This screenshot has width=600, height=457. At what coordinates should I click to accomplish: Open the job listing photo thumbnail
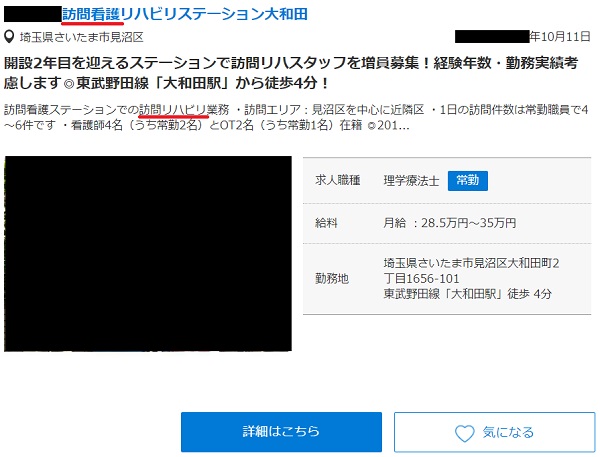point(148,253)
